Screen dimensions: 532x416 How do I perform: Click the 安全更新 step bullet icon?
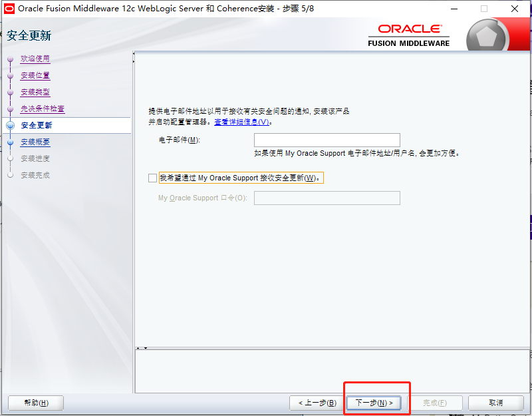(x=11, y=125)
